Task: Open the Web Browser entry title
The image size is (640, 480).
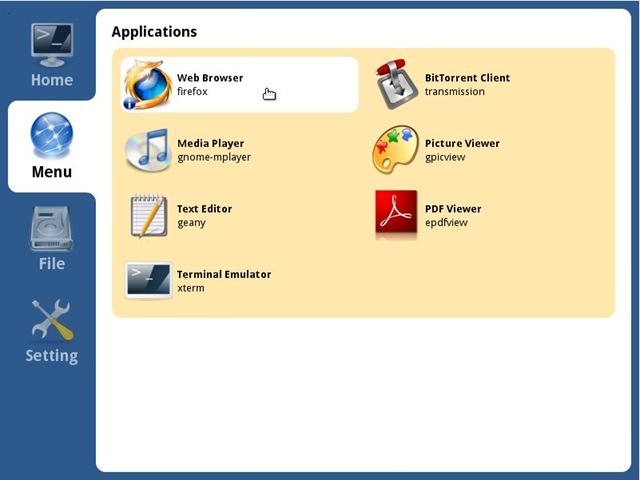Action: click(x=210, y=78)
